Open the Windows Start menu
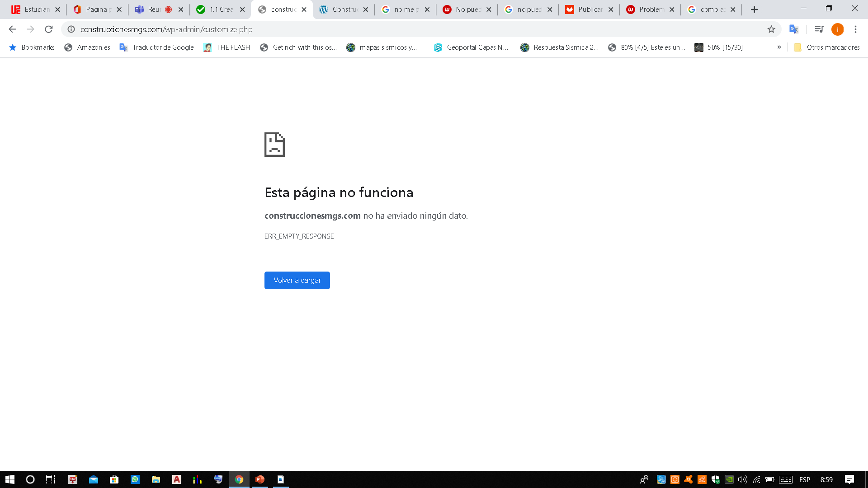The height and width of the screenshot is (488, 868). [10, 479]
